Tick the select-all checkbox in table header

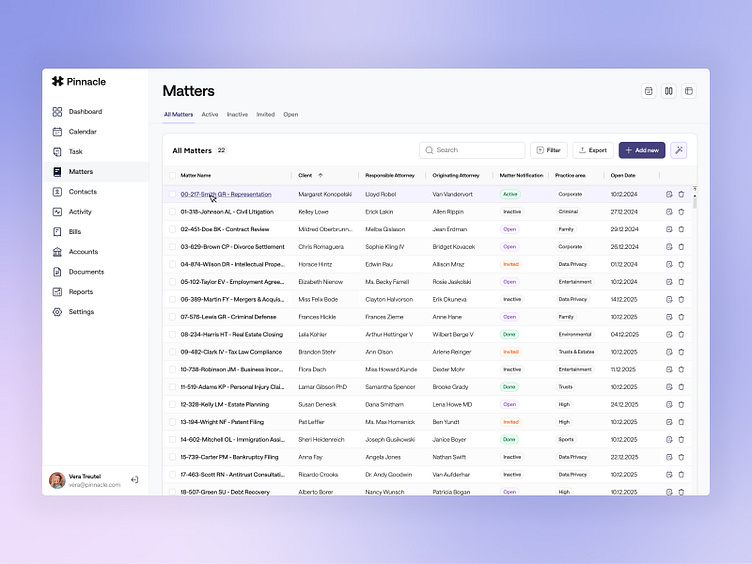coord(172,176)
